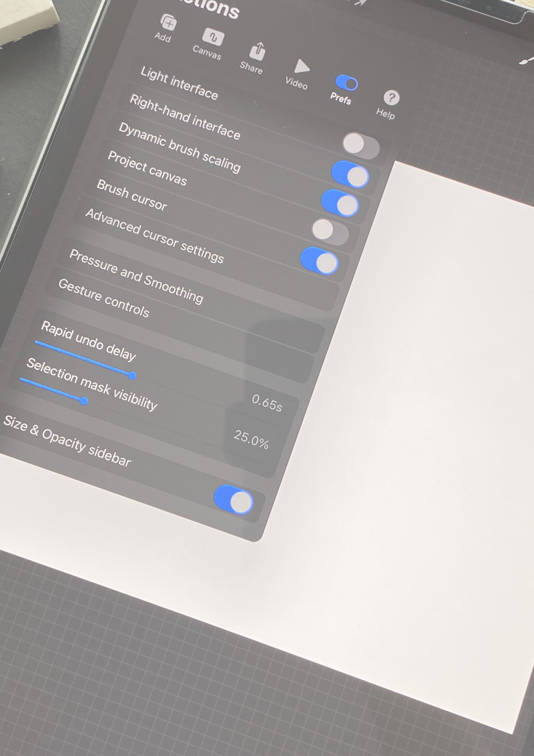Click the 0.65s rapid undo value

267,403
